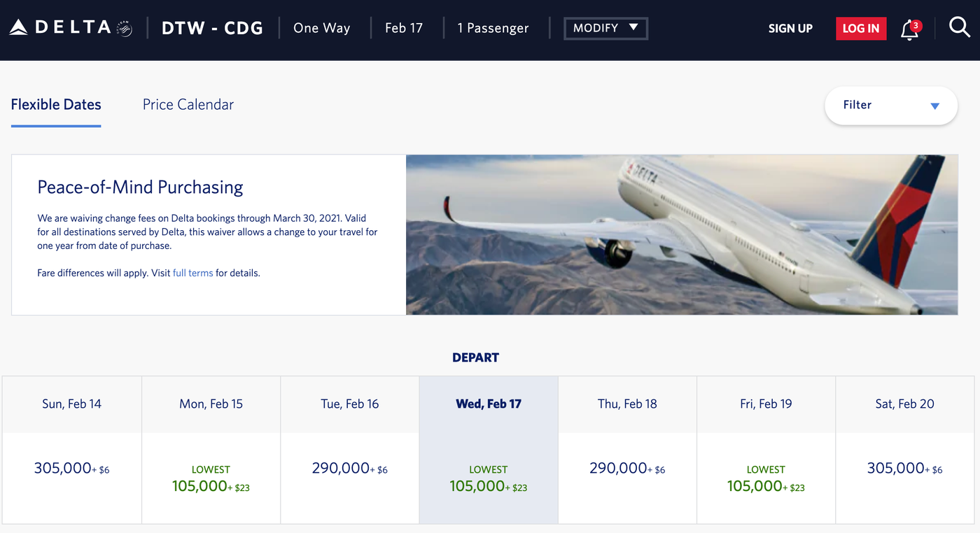The height and width of the screenshot is (533, 980).
Task: Click the Filter dropdown arrow icon
Action: 934,105
